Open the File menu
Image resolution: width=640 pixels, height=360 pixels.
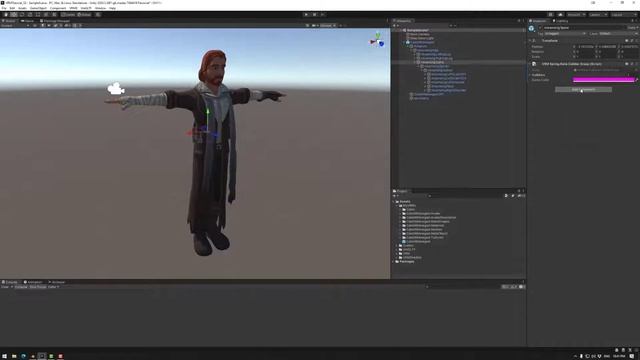coord(4,8)
